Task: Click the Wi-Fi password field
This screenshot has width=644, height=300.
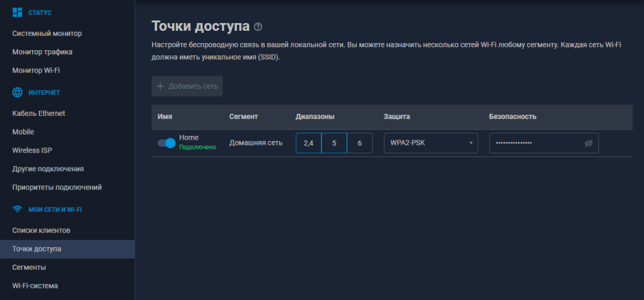Action: (535, 143)
